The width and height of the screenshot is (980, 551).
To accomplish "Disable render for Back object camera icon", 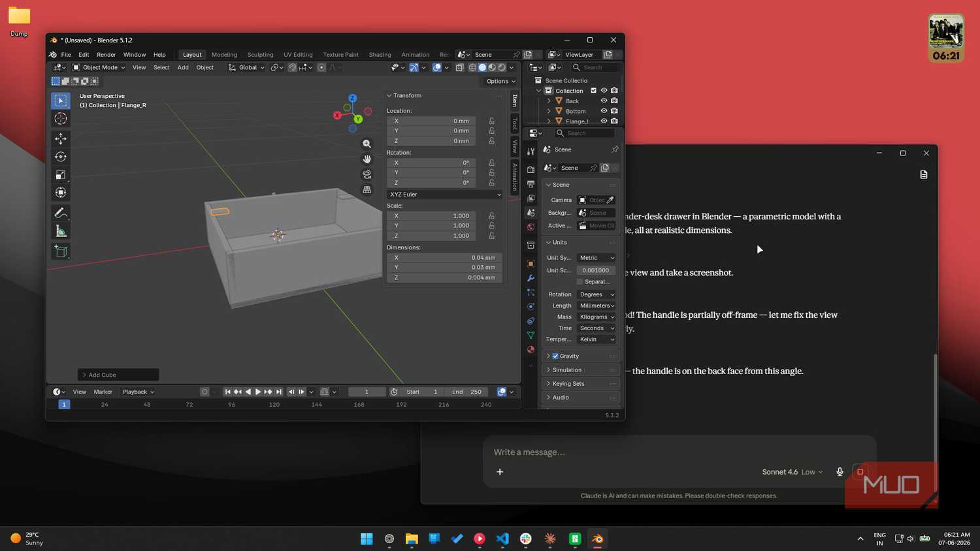I will tap(614, 101).
